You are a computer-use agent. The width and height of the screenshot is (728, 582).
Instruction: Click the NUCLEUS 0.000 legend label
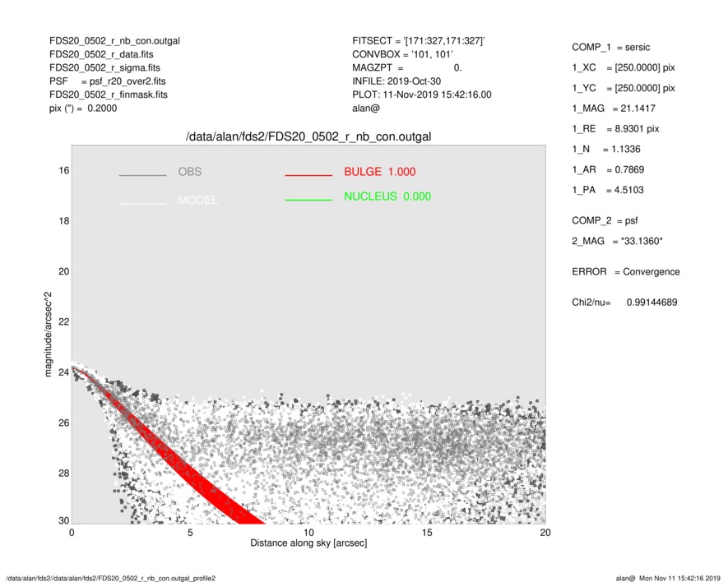[387, 196]
